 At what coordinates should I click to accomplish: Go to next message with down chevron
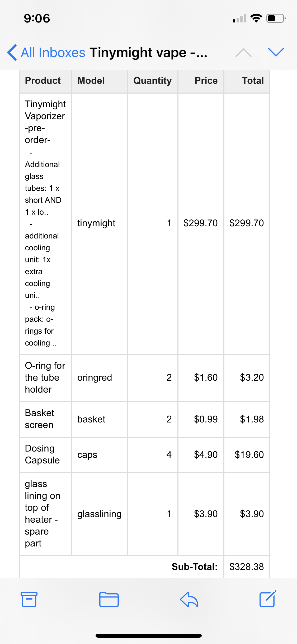(x=276, y=52)
